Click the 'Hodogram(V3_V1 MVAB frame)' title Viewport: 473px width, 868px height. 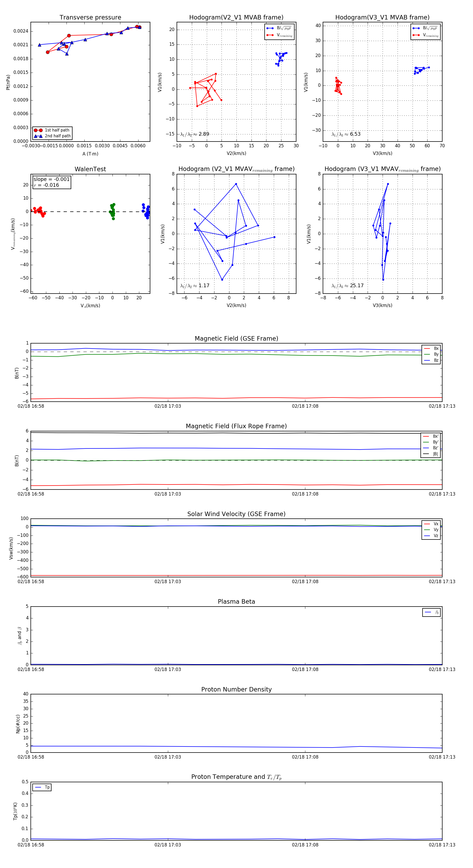[x=382, y=17]
